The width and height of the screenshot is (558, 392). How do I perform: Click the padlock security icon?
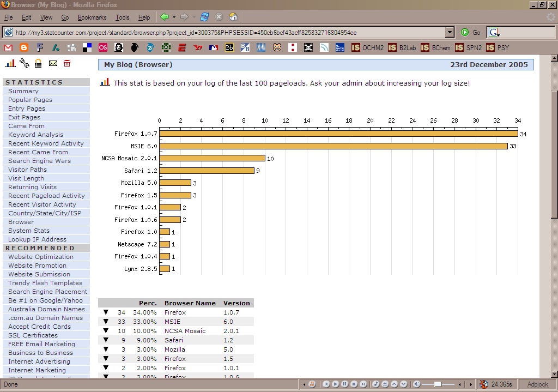38,63
